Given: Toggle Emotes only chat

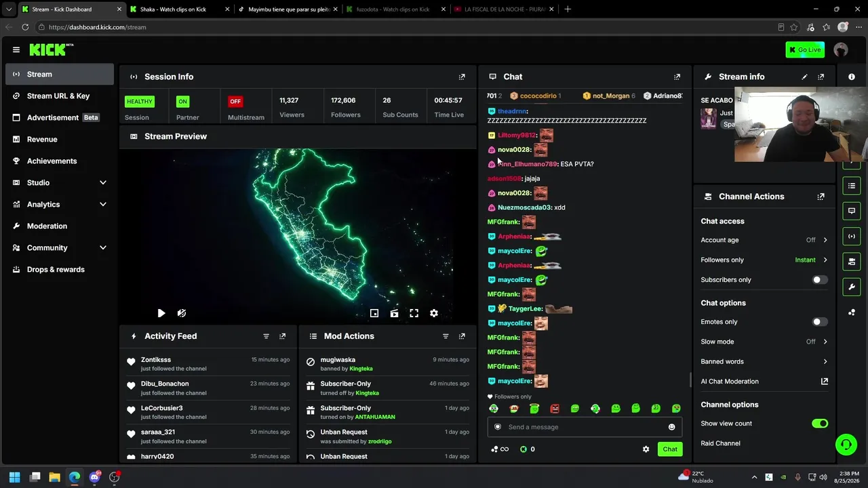Looking at the screenshot, I should (x=820, y=322).
